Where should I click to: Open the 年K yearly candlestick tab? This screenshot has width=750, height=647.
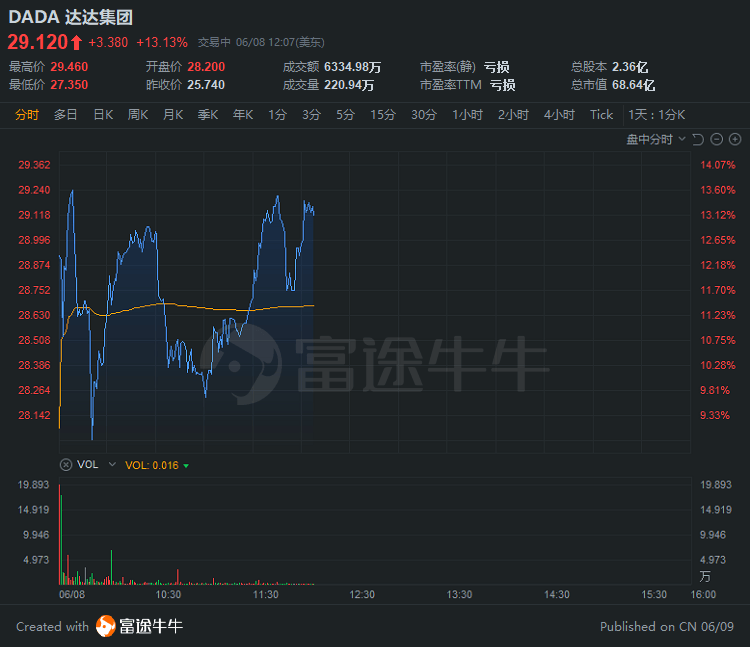[x=243, y=115]
